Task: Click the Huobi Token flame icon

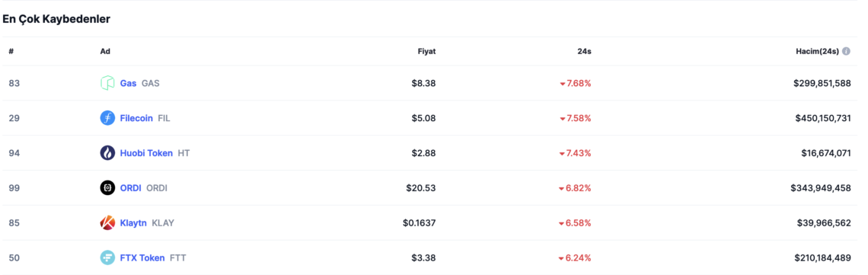Action: [107, 152]
